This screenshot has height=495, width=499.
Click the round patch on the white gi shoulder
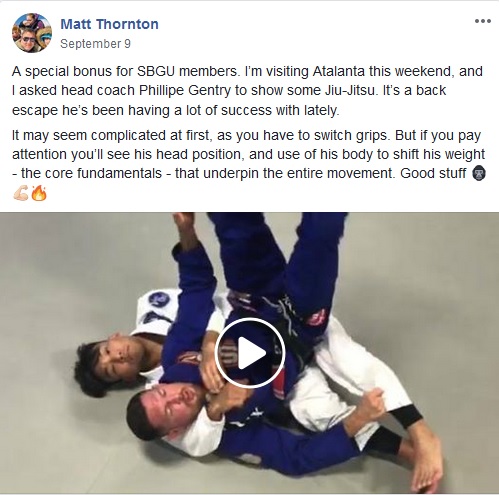[x=159, y=299]
